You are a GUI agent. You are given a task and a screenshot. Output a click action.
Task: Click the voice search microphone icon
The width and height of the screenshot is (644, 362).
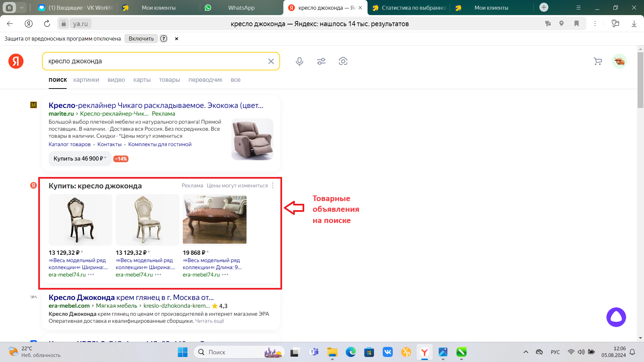(299, 61)
